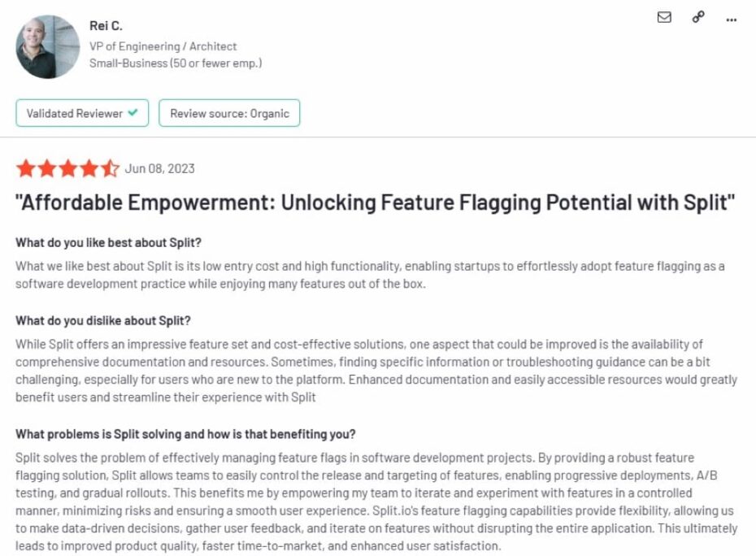Open Rei C.'s profile photo
Viewport: 756px width, 556px height.
click(x=48, y=46)
